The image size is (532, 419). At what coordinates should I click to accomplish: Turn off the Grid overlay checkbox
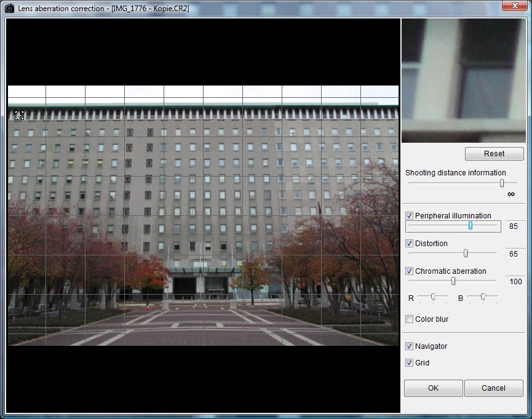(x=410, y=363)
